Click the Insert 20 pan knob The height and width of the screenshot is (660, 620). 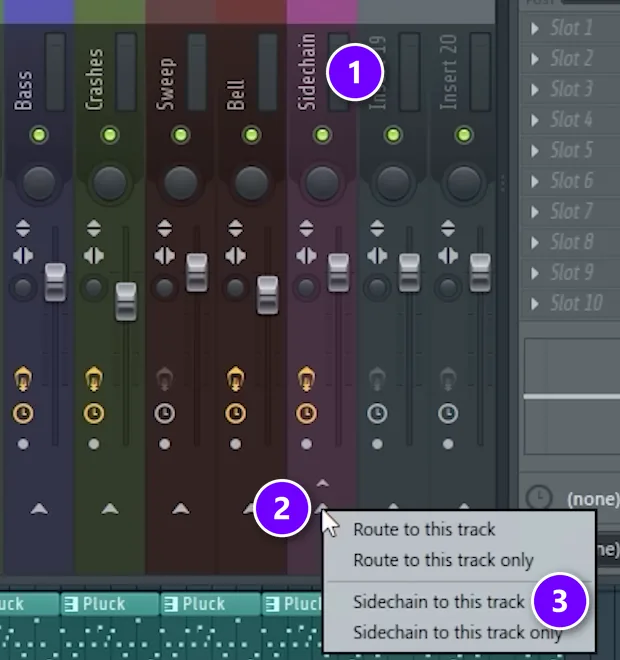click(x=464, y=183)
